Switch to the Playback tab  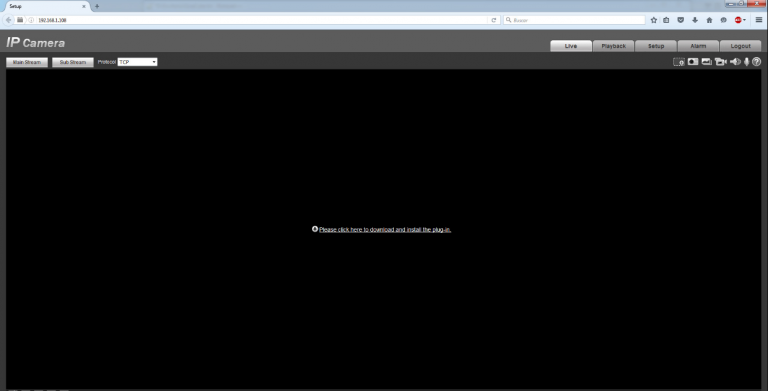[x=613, y=46]
